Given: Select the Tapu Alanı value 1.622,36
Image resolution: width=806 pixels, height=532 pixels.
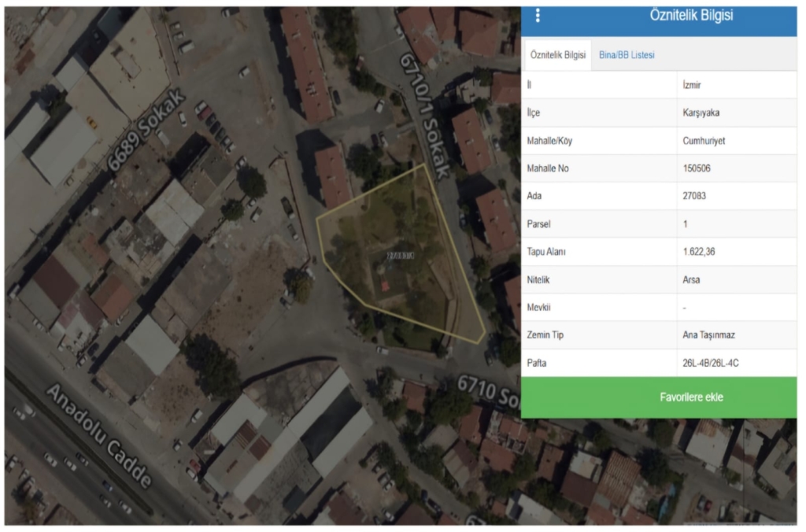Looking at the screenshot, I should pos(701,253).
